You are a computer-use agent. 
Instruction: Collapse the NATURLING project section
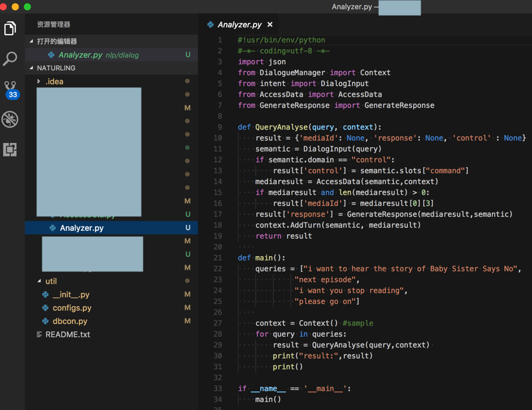click(31, 68)
